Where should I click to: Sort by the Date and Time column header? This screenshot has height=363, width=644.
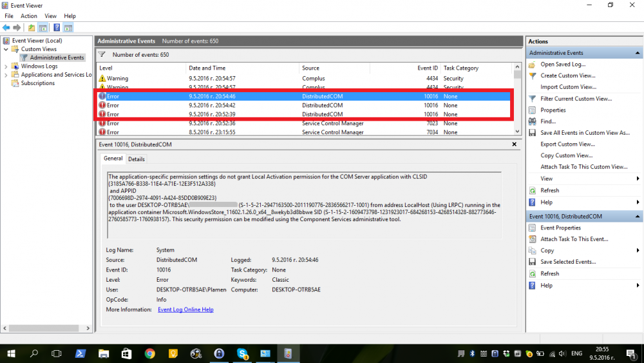click(242, 68)
